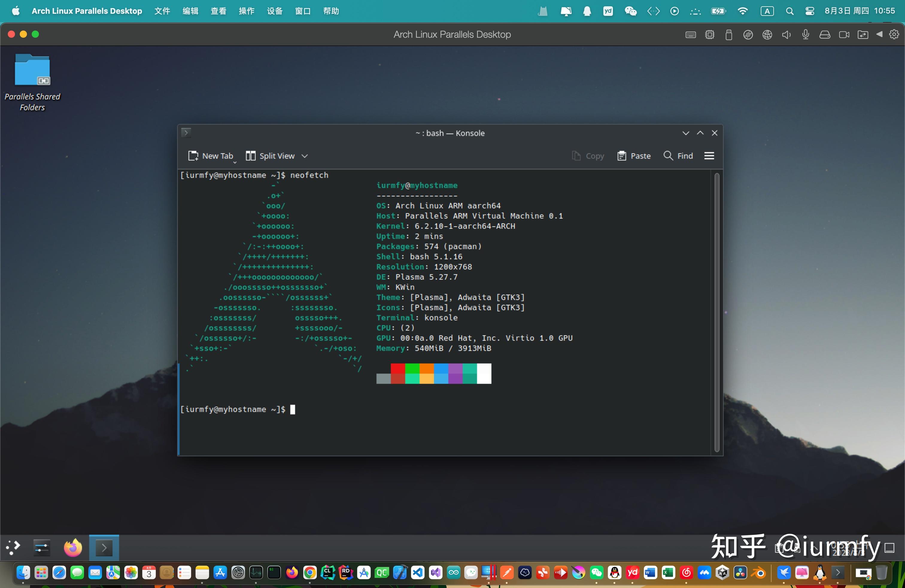Open the virtual machine settings gear

(894, 34)
